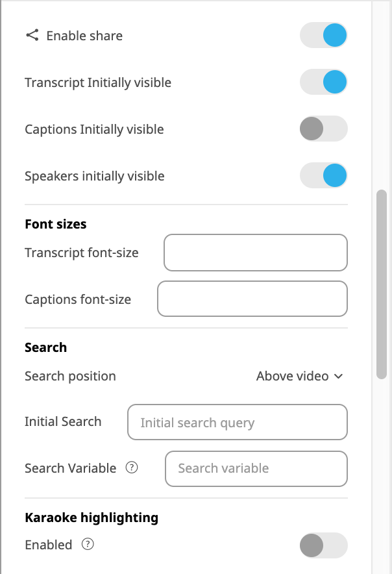Focus the Search variable text box
Screen dimensions: 392x574
[256, 469]
